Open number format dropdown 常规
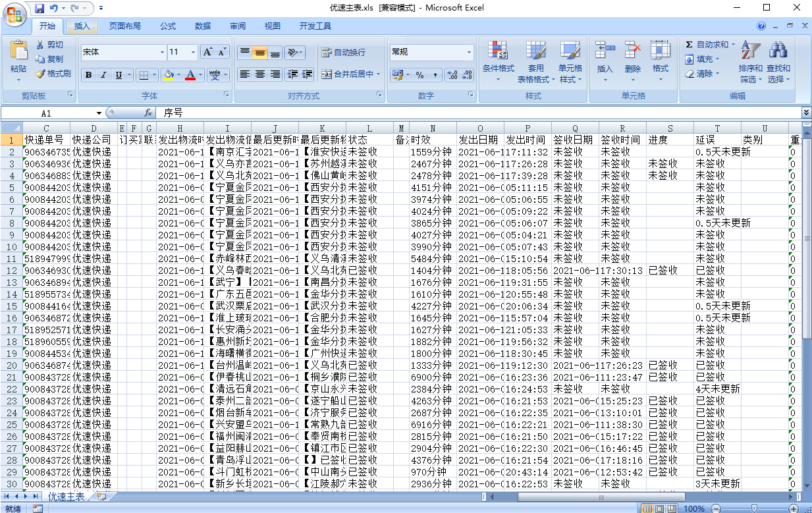The height and width of the screenshot is (513, 812). [470, 52]
